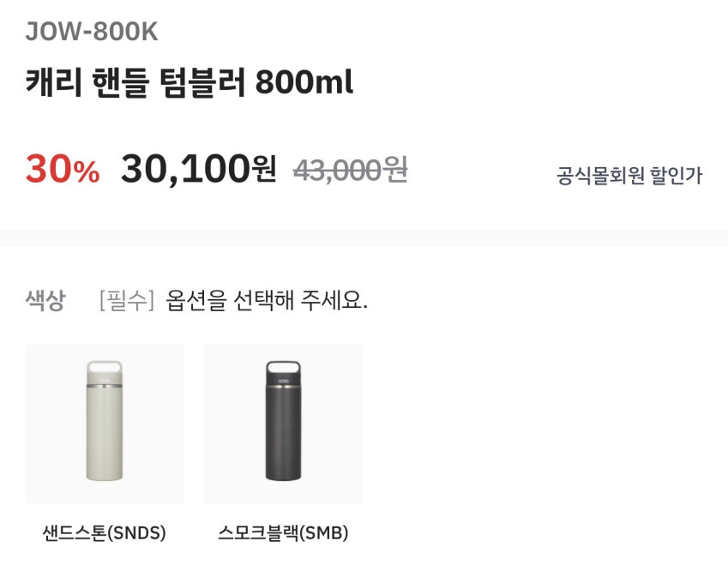This screenshot has width=728, height=565.
Task: Click the 800ml text in the title
Action: point(304,84)
